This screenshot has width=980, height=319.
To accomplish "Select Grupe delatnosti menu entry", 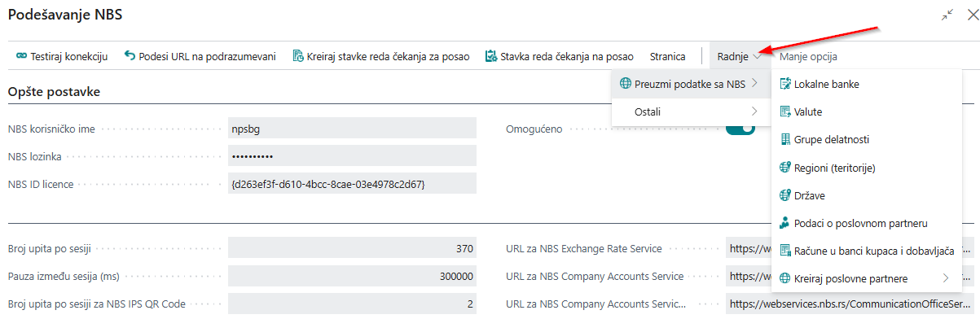I will coord(866,140).
